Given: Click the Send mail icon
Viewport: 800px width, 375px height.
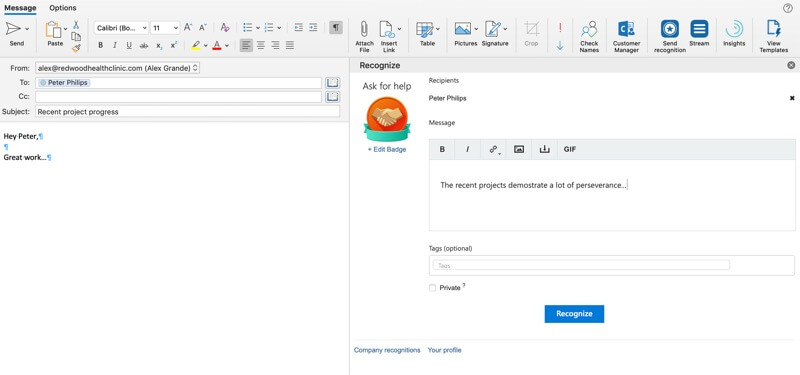Looking at the screenshot, I should (x=13, y=29).
